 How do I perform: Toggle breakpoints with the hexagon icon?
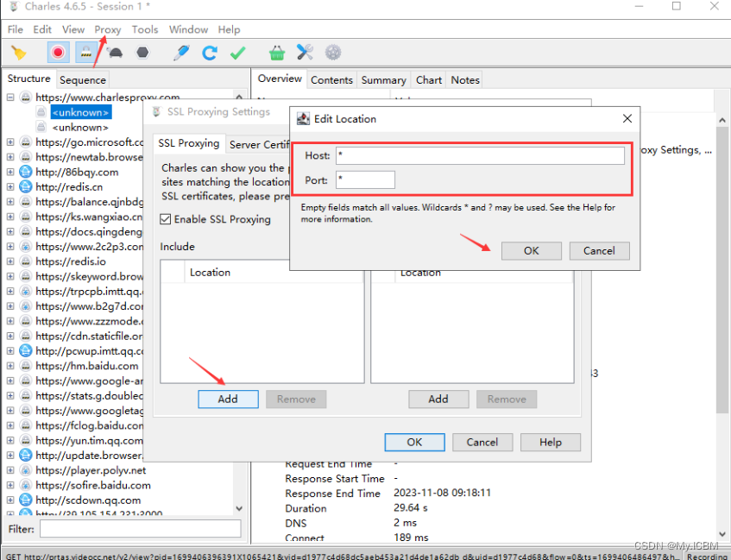point(142,53)
